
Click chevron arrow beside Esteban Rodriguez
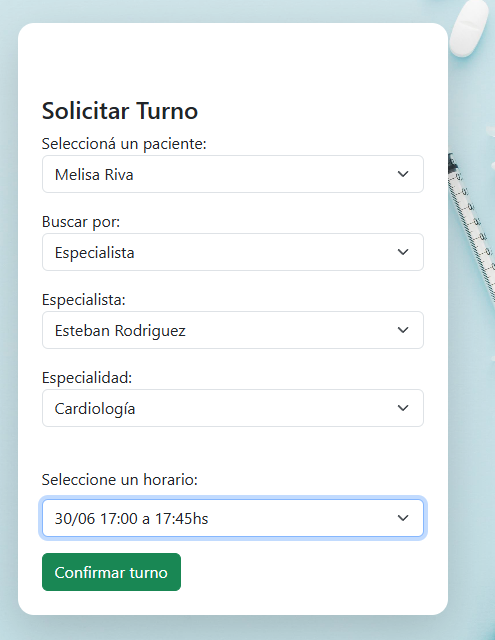403,330
